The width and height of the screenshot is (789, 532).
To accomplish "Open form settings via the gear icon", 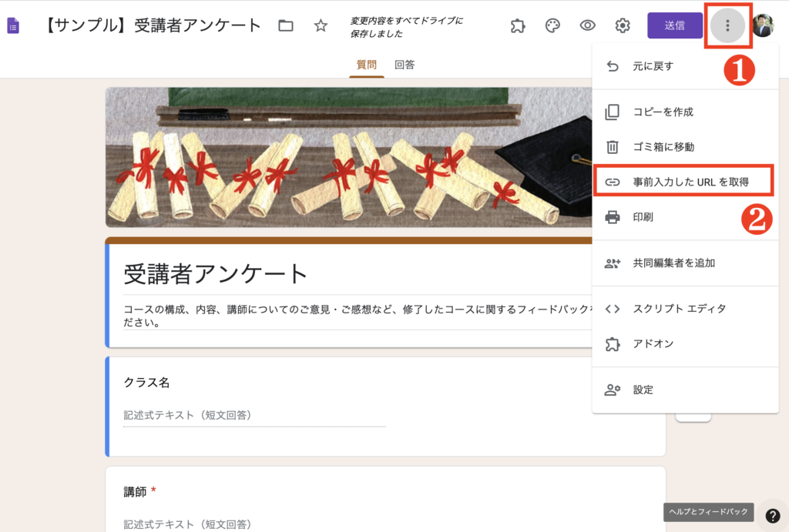I will click(x=623, y=25).
